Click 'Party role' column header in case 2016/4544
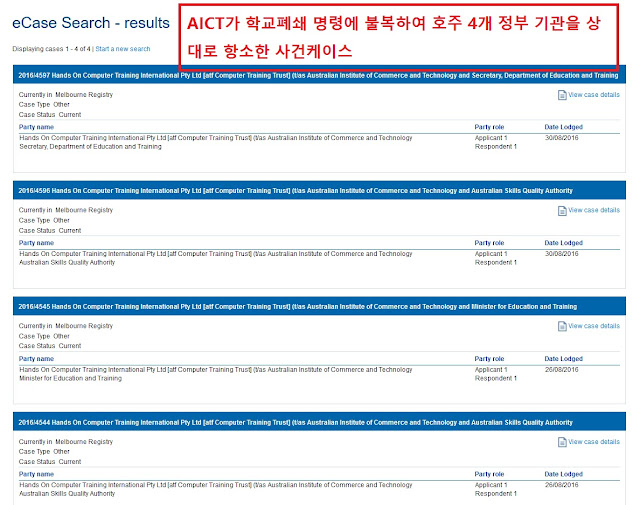 point(489,474)
